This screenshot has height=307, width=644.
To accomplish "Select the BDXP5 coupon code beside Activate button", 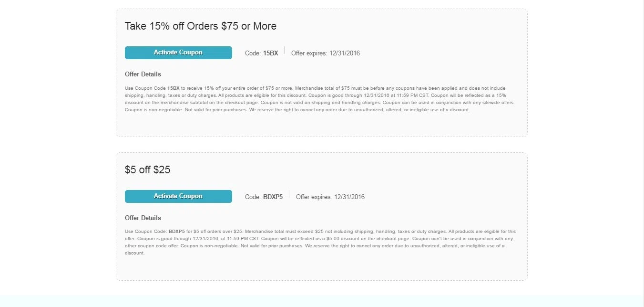I will [x=273, y=197].
